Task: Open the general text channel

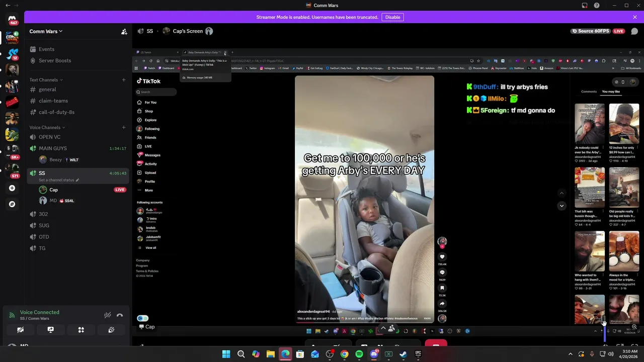Action: [x=78, y=89]
